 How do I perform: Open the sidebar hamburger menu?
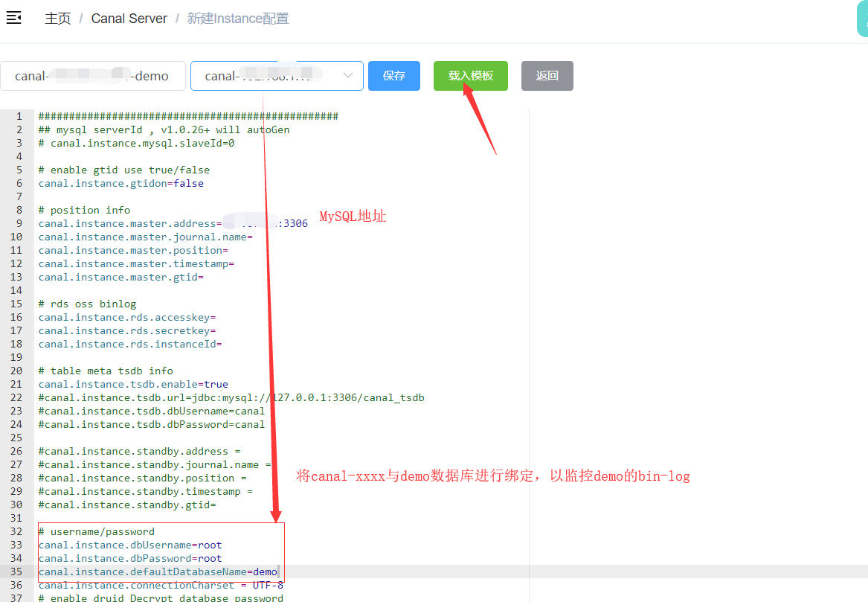click(13, 17)
